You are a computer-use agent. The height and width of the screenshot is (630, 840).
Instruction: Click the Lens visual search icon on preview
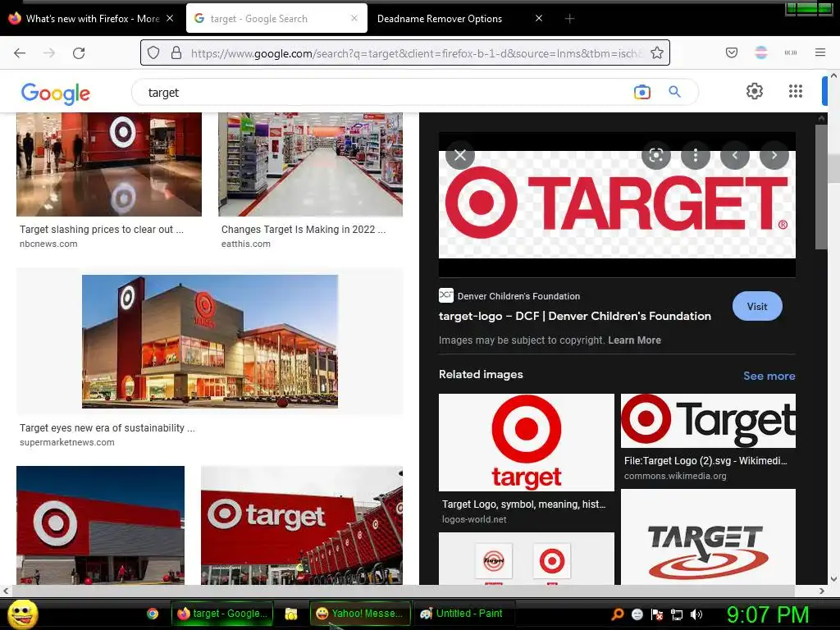656,155
